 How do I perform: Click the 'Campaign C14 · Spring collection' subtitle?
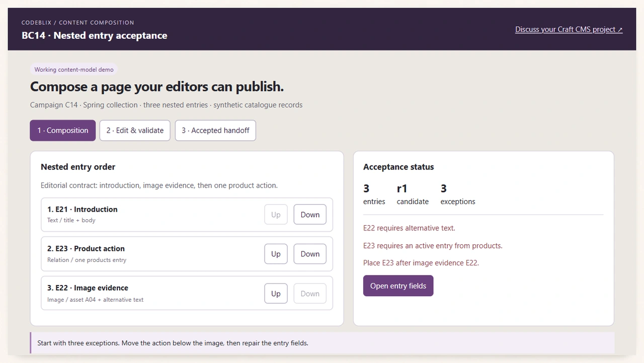(166, 105)
